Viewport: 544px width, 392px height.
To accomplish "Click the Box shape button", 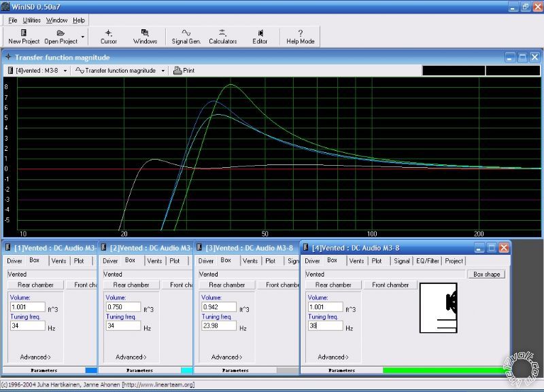I will tap(486, 274).
